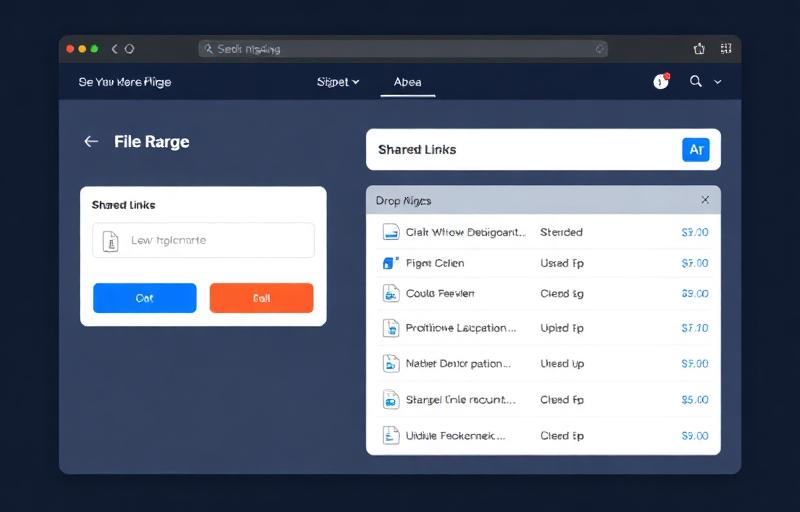Click the share icon in browser toolbar

pyautogui.click(x=699, y=48)
